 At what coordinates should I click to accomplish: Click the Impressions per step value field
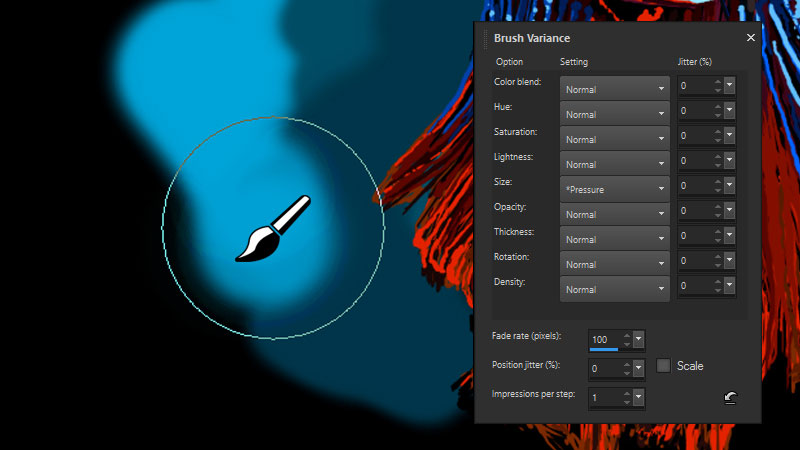605,397
